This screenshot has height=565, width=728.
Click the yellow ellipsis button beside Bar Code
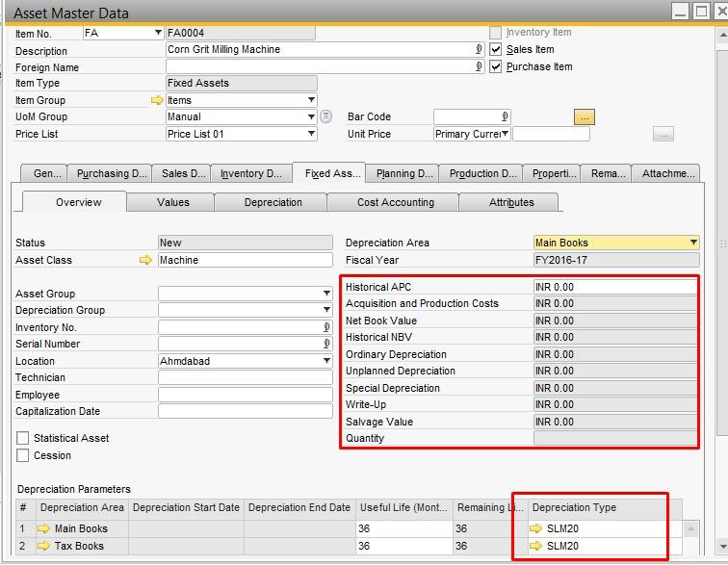pyautogui.click(x=585, y=116)
